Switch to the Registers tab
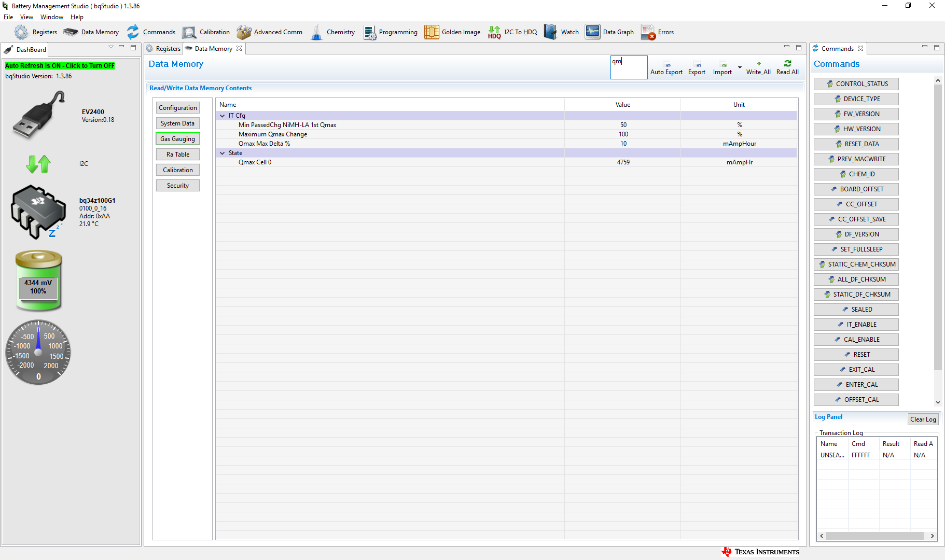This screenshot has width=945, height=560. pos(163,49)
